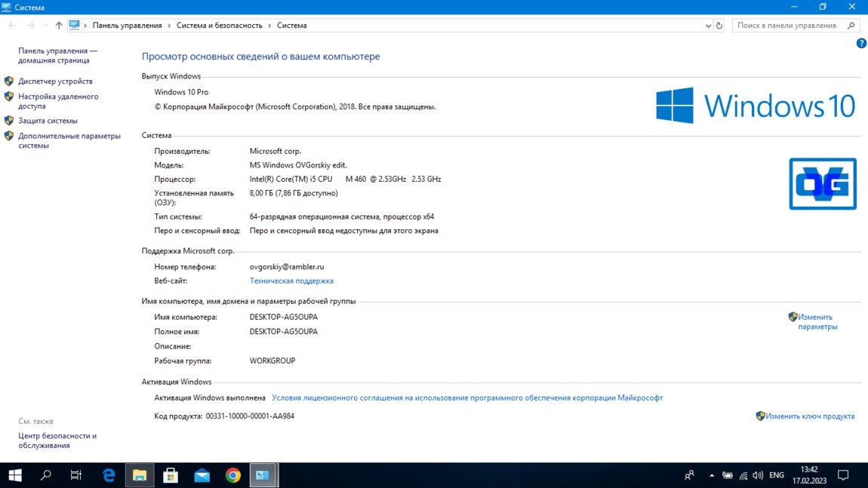The width and height of the screenshot is (868, 488).
Task: Click the refresh button beside address bar
Action: pyautogui.click(x=719, y=26)
